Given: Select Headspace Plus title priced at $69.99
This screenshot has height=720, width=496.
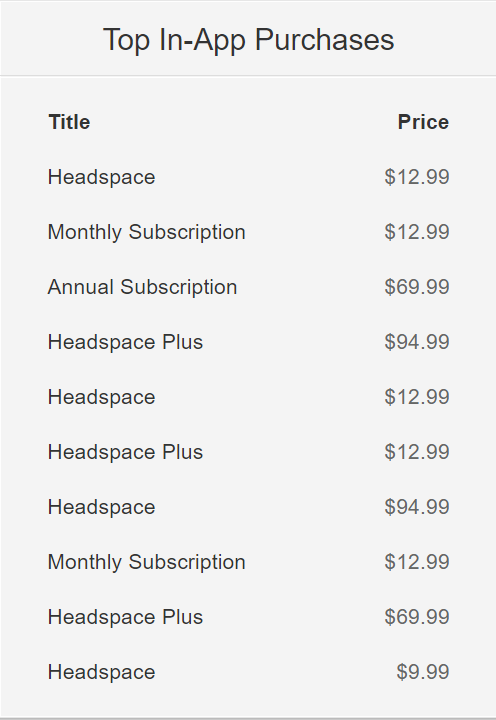Looking at the screenshot, I should tap(125, 617).
